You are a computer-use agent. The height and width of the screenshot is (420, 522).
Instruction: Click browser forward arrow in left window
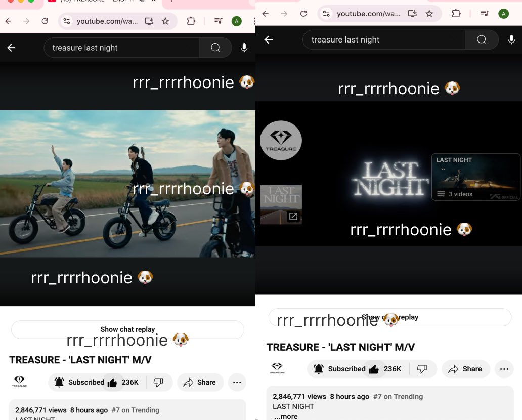(x=26, y=21)
